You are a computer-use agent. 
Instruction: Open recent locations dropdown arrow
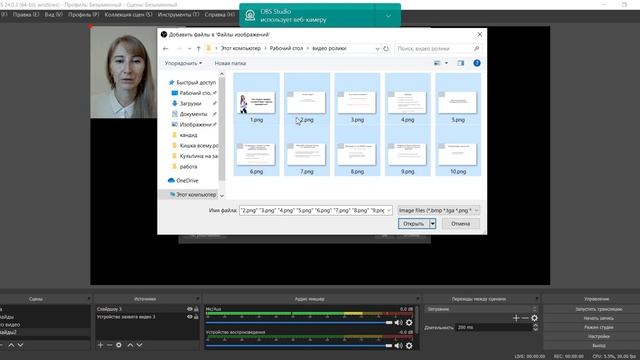189,49
